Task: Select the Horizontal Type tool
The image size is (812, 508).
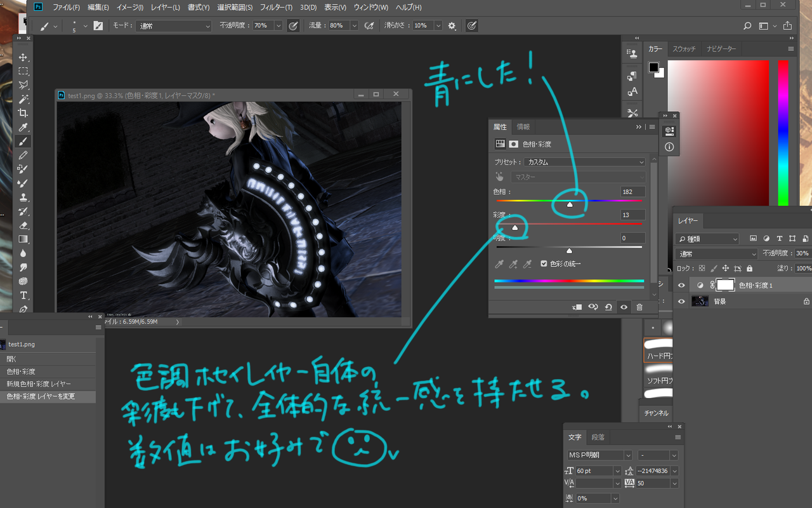Action: [x=23, y=295]
